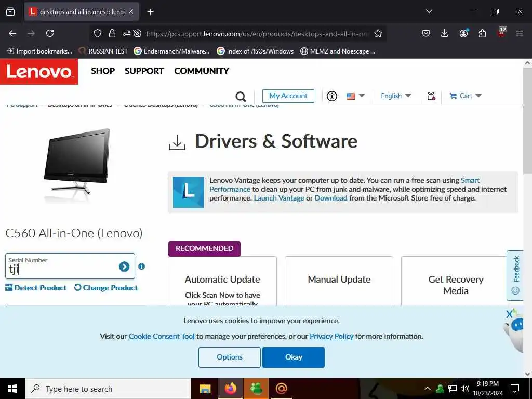Click the download icon beside Drivers & Software

(177, 142)
